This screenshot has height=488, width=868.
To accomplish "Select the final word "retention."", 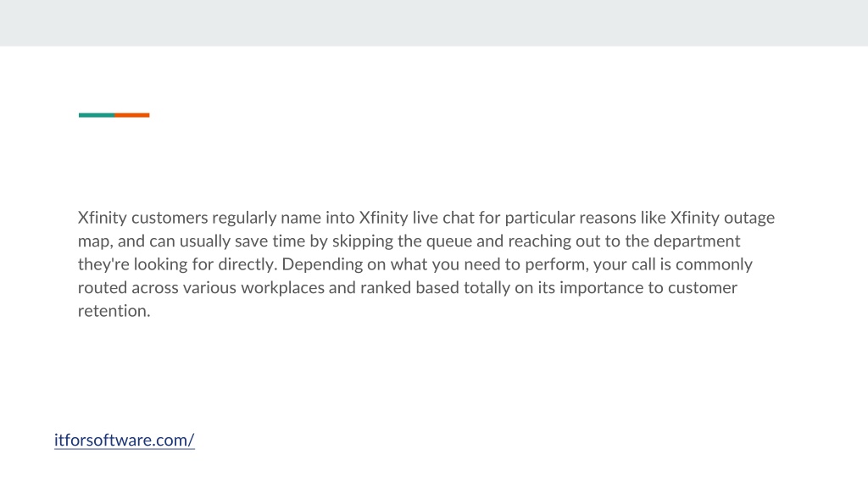I will (x=114, y=311).
